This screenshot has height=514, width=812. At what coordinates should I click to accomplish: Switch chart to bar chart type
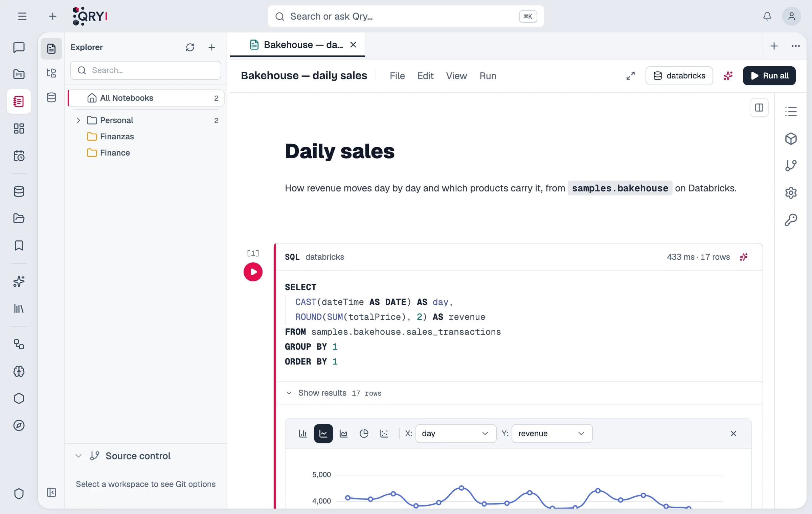303,434
